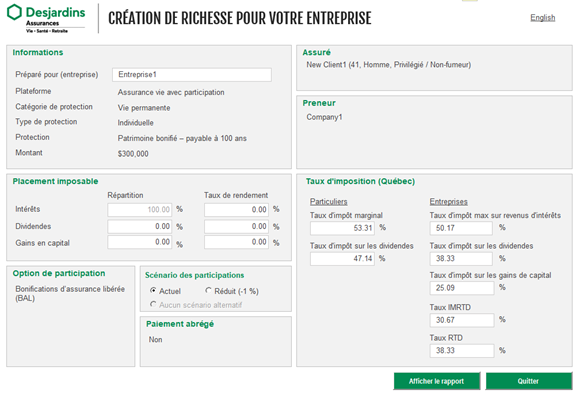Click the New Client1 insured text

(x=389, y=65)
